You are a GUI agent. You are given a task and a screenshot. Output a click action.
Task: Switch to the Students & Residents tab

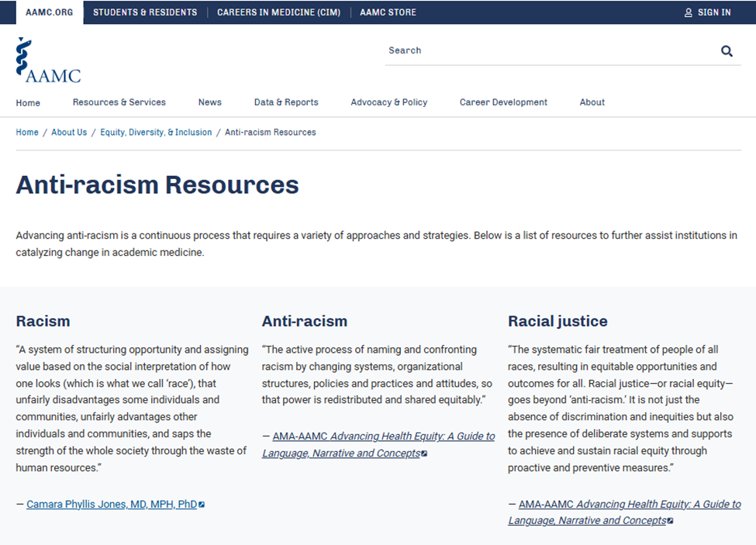pos(145,12)
